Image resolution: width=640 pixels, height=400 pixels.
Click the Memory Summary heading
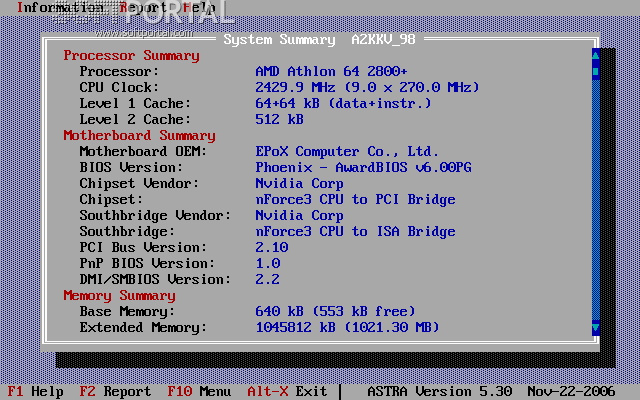(x=119, y=296)
